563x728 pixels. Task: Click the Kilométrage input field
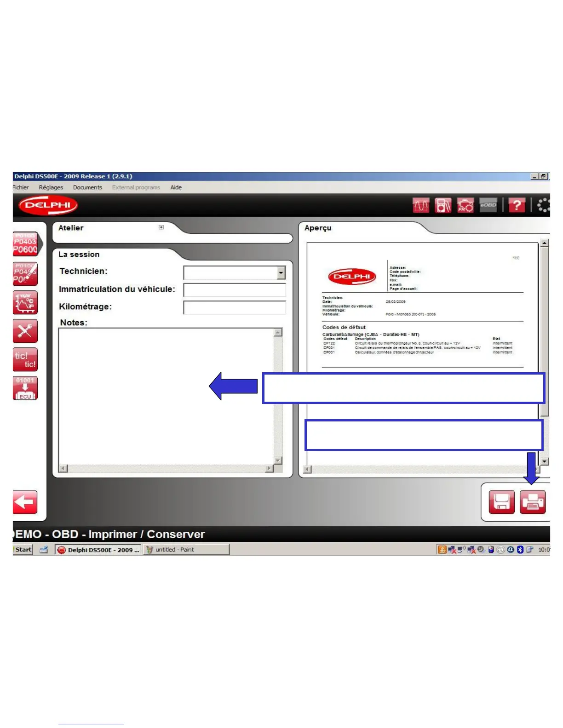[235, 307]
